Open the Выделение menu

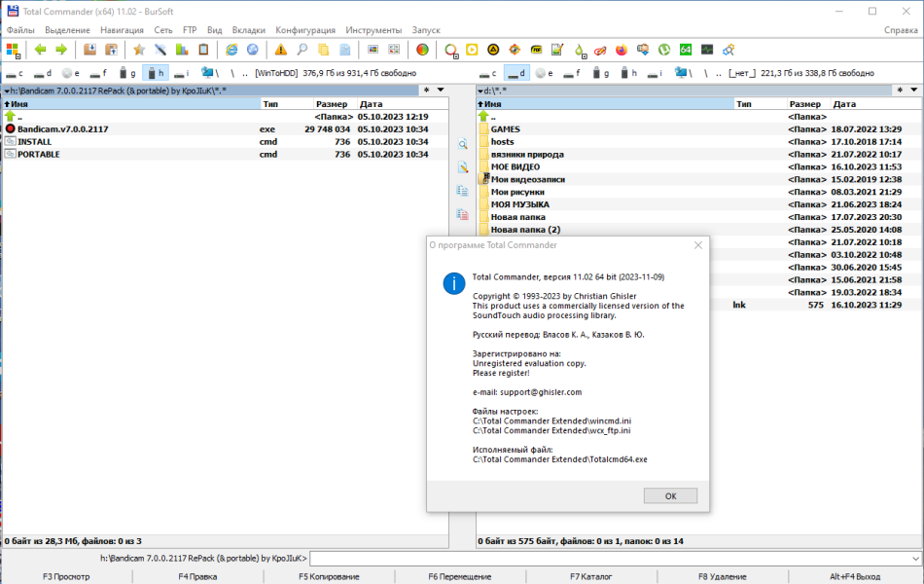click(x=68, y=30)
